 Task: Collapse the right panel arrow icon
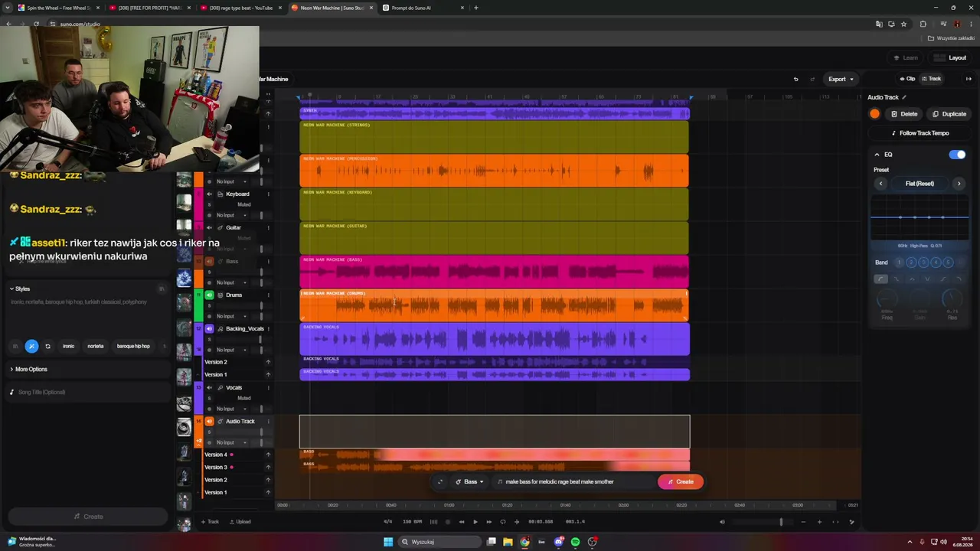(x=969, y=79)
